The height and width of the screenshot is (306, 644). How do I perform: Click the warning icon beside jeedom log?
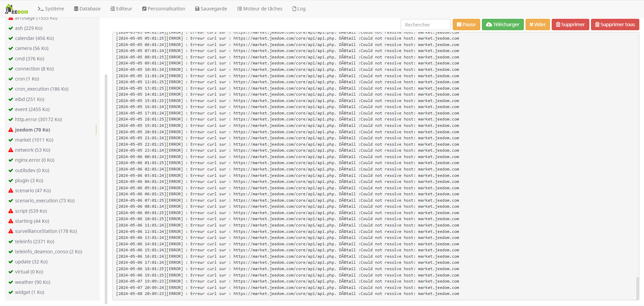point(11,130)
